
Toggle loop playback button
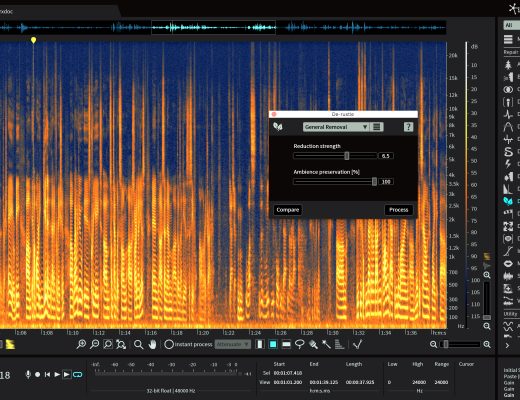pyautogui.click(x=78, y=375)
